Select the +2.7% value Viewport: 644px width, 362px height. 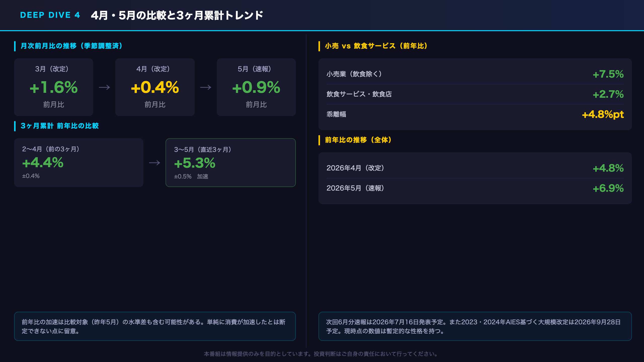tap(608, 94)
